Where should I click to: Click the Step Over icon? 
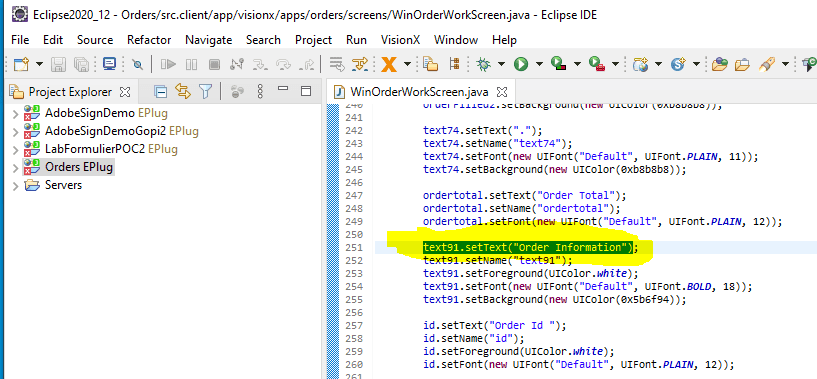coord(283,65)
